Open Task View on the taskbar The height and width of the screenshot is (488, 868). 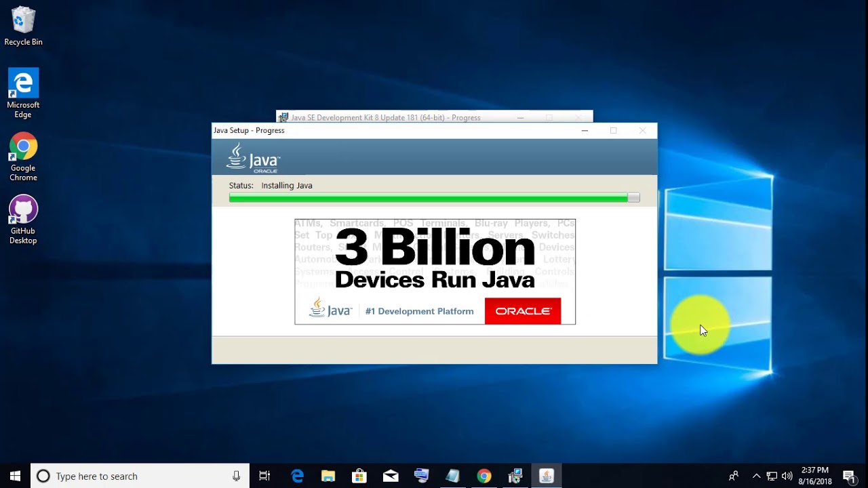pos(264,476)
